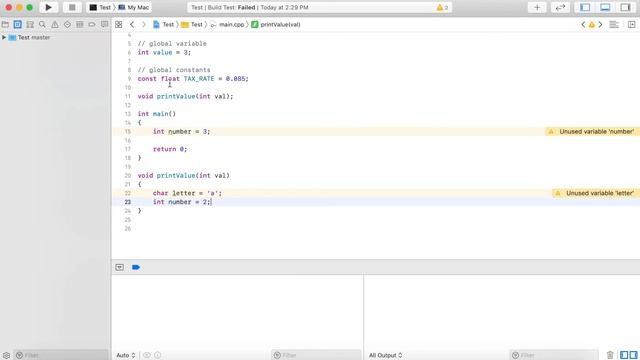This screenshot has height=360, width=640.
Task: Hide the debug area panel
Action: pyautogui.click(x=605, y=7)
